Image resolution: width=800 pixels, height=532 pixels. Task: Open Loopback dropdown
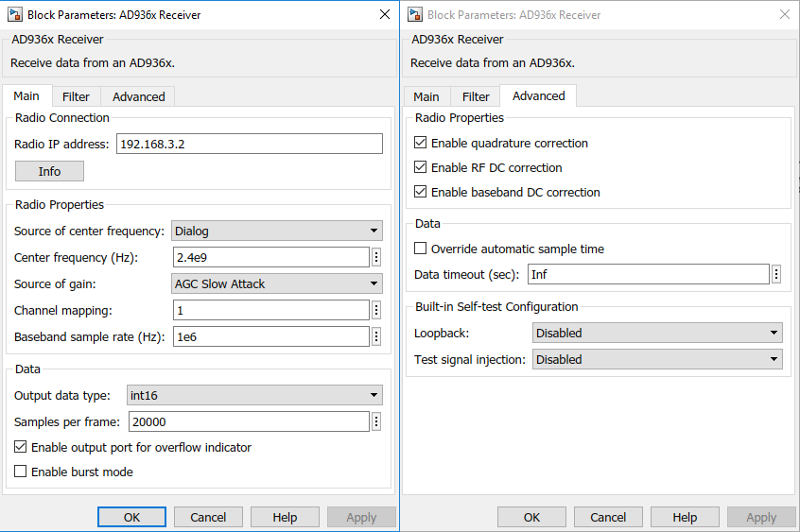657,333
